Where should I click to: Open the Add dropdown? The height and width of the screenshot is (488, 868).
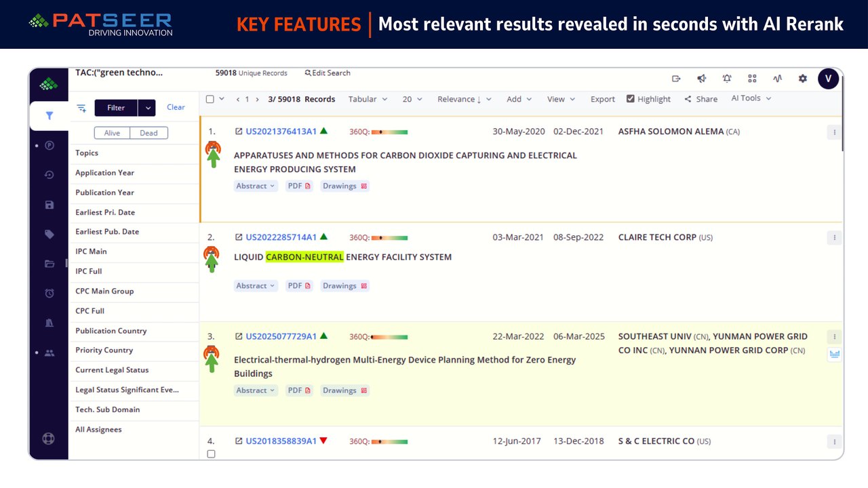pos(519,99)
